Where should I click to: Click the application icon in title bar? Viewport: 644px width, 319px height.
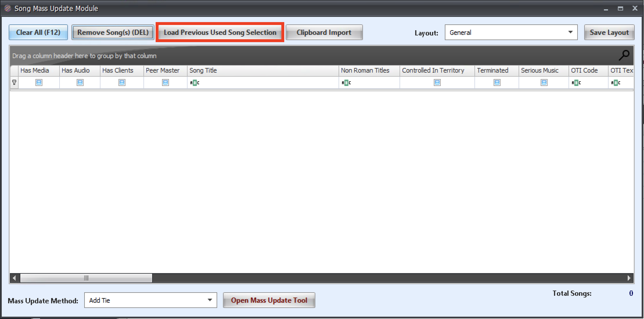(x=8, y=8)
